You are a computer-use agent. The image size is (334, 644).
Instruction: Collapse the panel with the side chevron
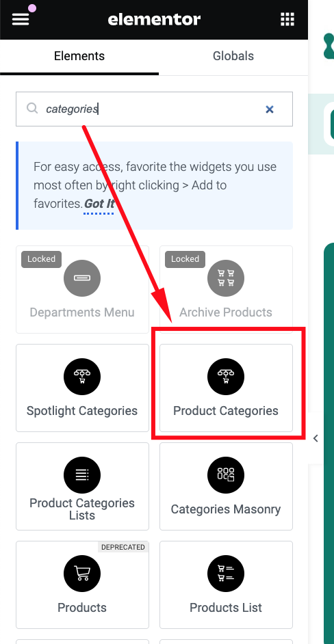316,438
